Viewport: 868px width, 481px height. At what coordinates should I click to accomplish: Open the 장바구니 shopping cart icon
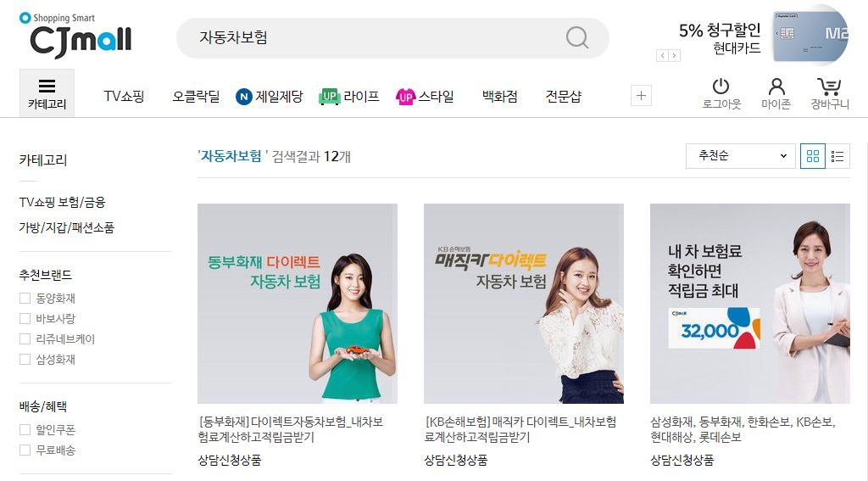coord(829,87)
